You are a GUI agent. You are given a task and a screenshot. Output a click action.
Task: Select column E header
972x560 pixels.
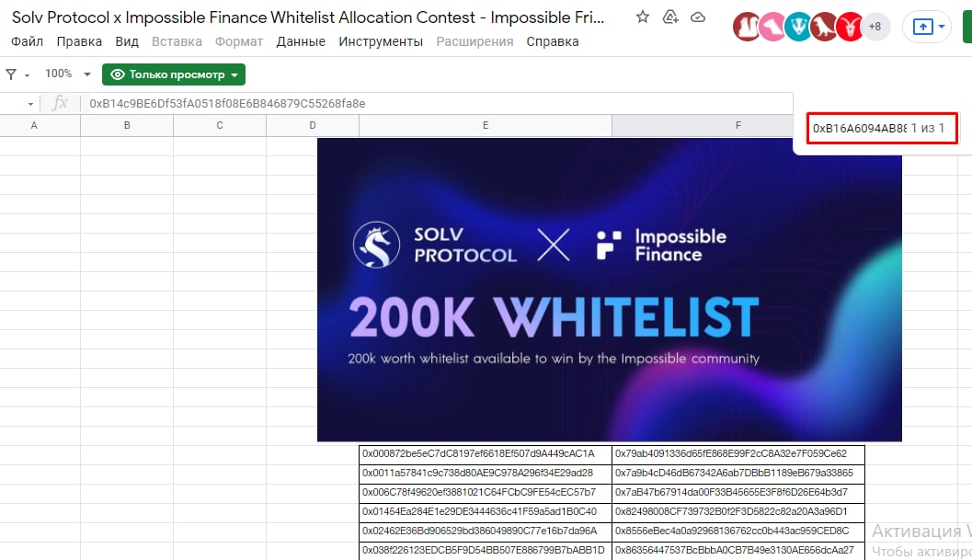(486, 125)
